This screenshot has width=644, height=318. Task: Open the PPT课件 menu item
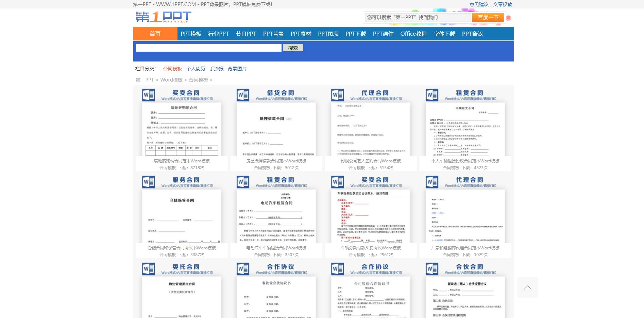click(383, 34)
